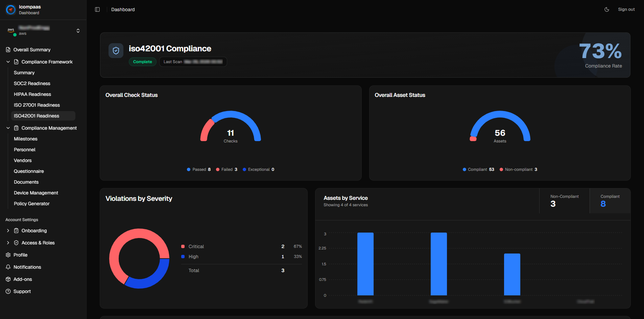Click the icompaas logo icon

click(x=11, y=10)
